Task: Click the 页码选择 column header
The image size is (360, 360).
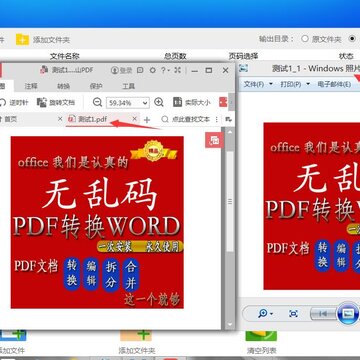Action: (x=243, y=56)
